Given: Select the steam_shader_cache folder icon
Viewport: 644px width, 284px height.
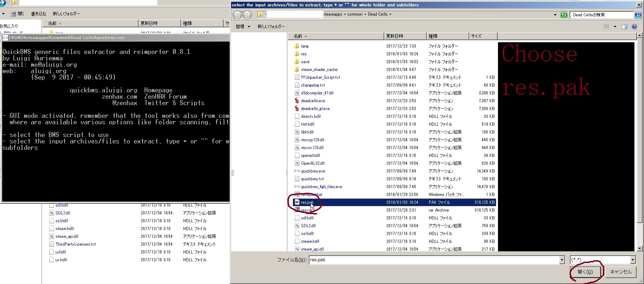Looking at the screenshot, I should pos(297,69).
